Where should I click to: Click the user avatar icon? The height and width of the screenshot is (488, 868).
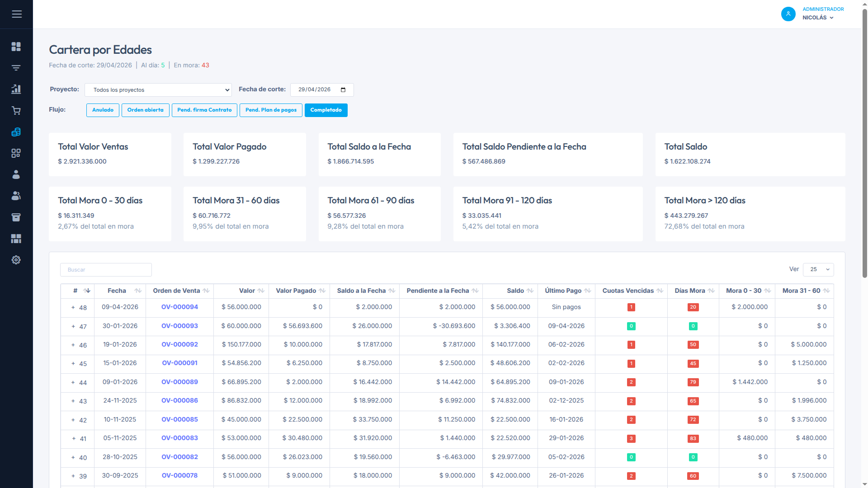[x=788, y=14]
